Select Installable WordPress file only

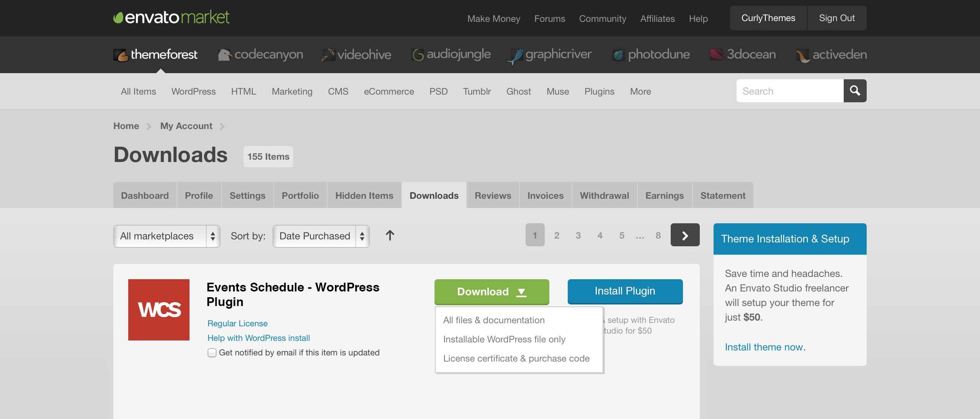[504, 339]
